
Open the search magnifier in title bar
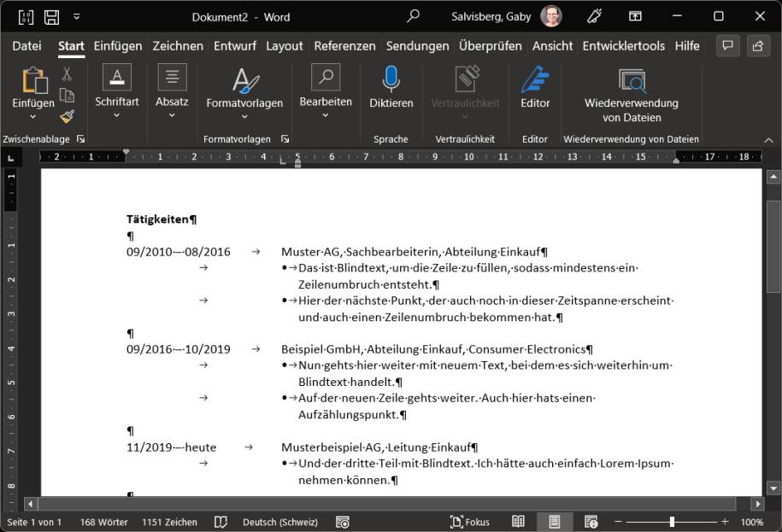[x=414, y=16]
